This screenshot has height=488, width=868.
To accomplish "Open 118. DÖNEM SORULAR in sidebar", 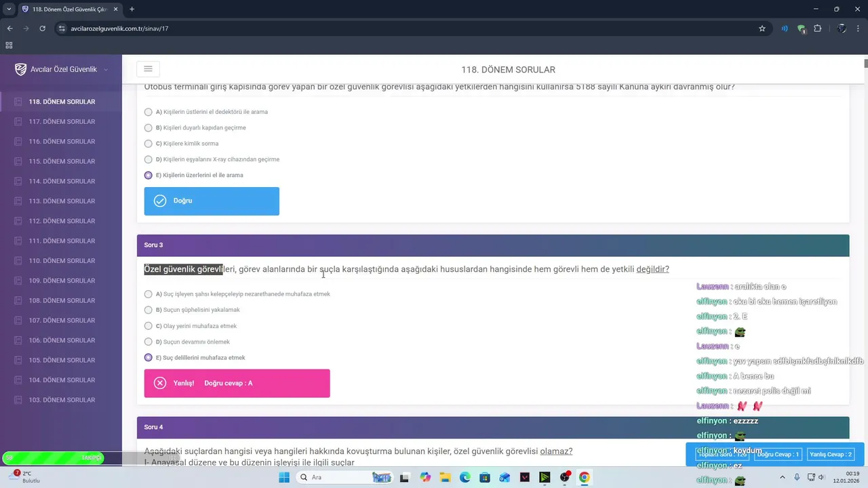I will tap(61, 102).
